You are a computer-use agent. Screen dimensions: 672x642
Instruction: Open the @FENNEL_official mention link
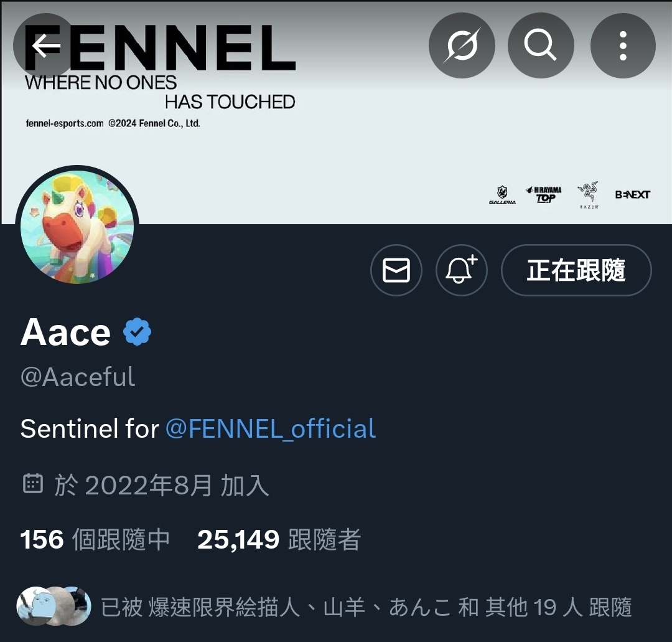tap(271, 428)
